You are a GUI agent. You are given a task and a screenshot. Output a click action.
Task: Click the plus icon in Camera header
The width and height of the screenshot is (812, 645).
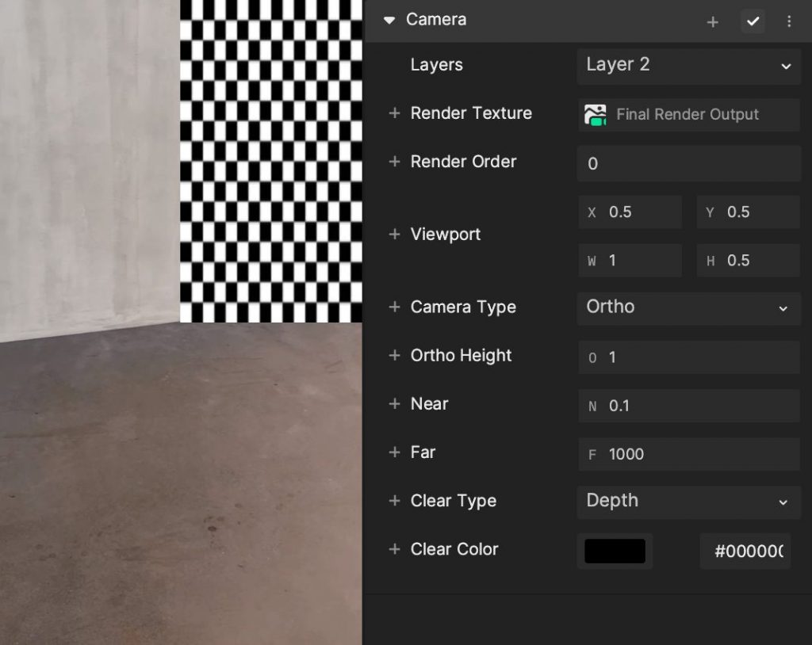pyautogui.click(x=713, y=21)
